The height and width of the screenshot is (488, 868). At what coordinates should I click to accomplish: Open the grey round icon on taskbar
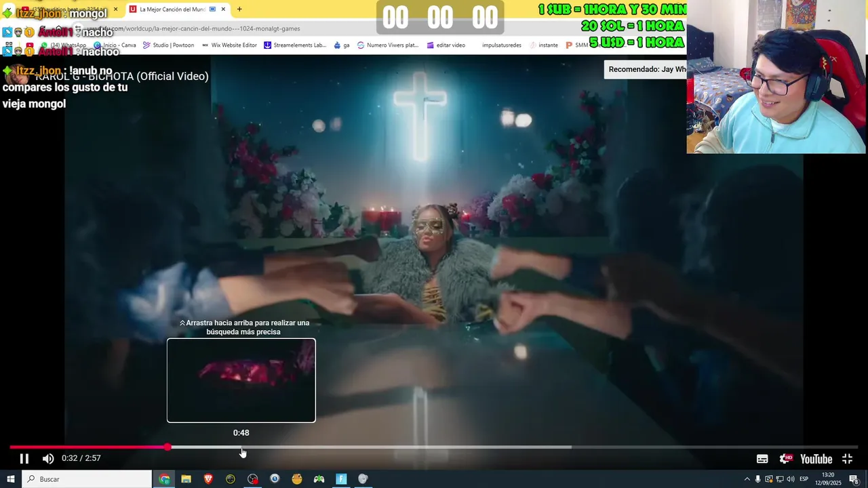coord(363,479)
